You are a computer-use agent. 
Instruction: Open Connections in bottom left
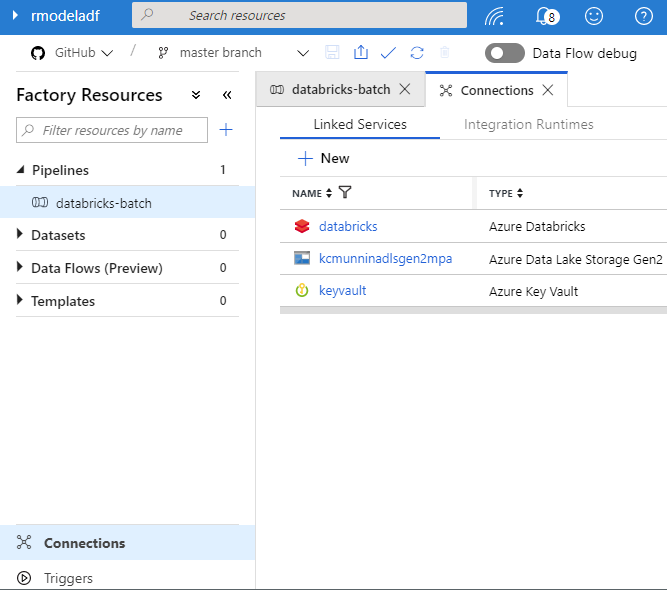127,543
